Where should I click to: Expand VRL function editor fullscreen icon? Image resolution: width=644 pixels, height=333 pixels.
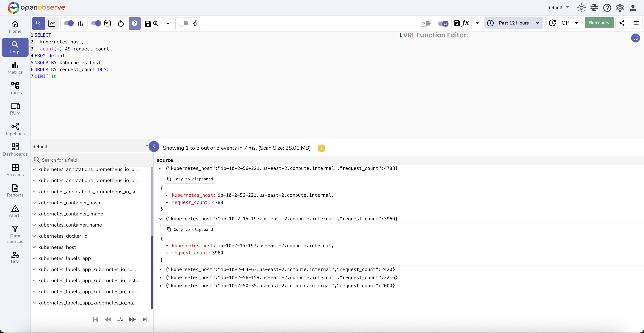(x=635, y=38)
